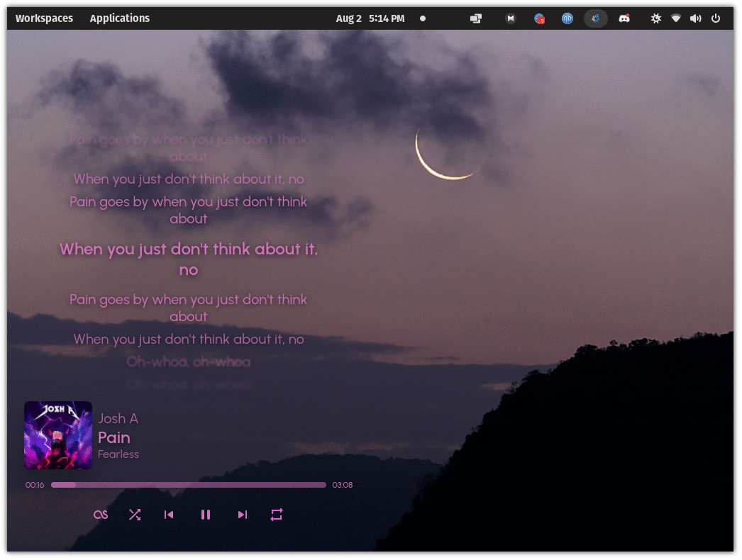Select the highlighted lyric line
The width and height of the screenshot is (742, 560).
point(188,259)
